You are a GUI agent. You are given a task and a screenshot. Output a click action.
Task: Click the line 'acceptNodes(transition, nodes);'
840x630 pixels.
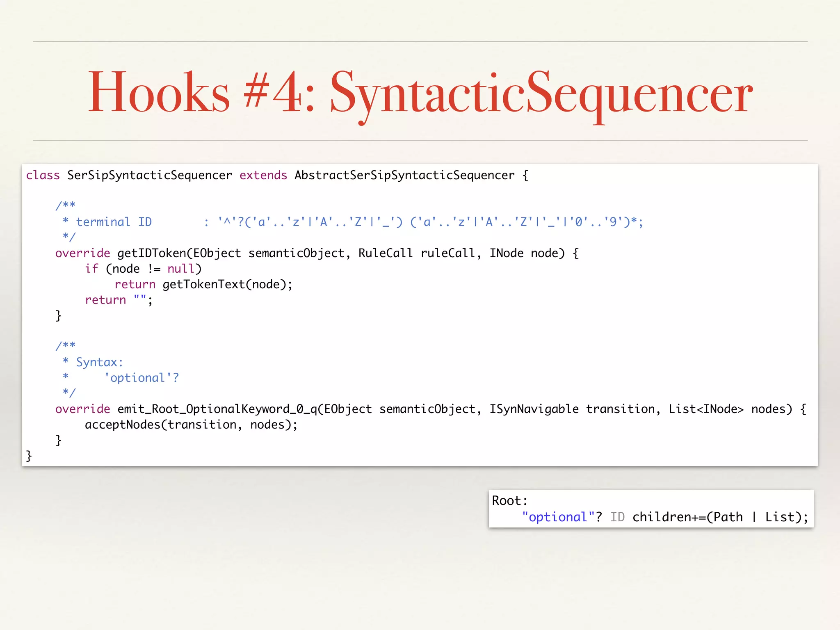coord(191,425)
